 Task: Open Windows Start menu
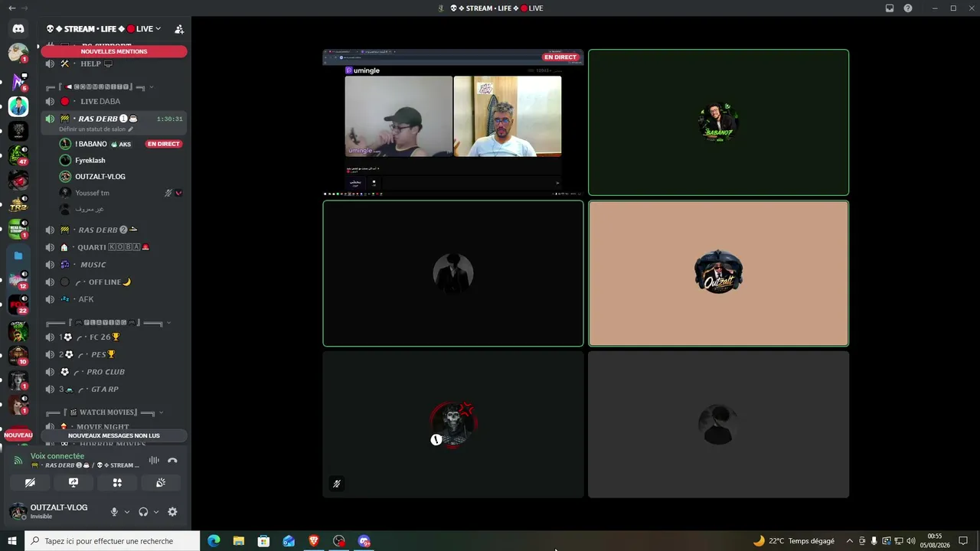pyautogui.click(x=12, y=541)
